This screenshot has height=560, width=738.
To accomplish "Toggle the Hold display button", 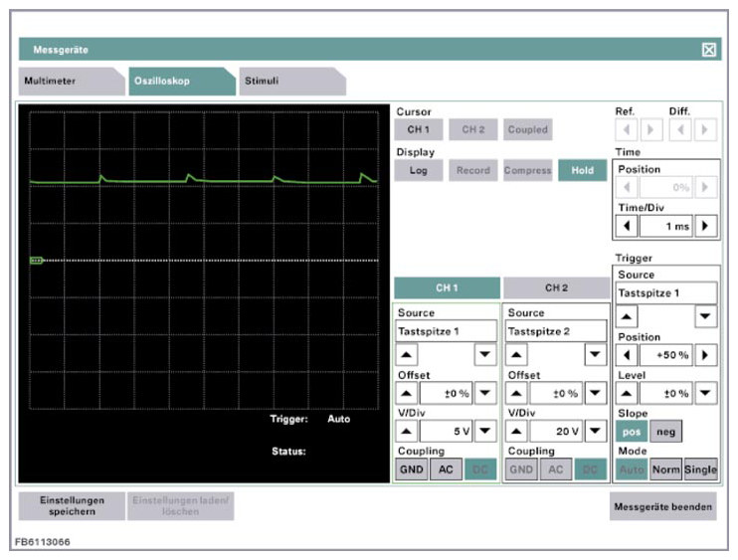I will (x=582, y=170).
